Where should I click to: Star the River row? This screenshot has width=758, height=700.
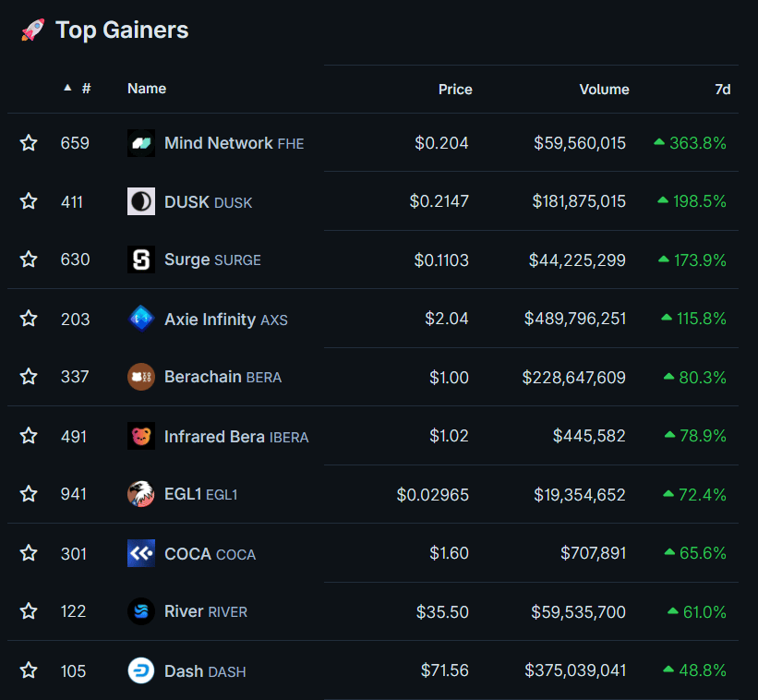29,611
